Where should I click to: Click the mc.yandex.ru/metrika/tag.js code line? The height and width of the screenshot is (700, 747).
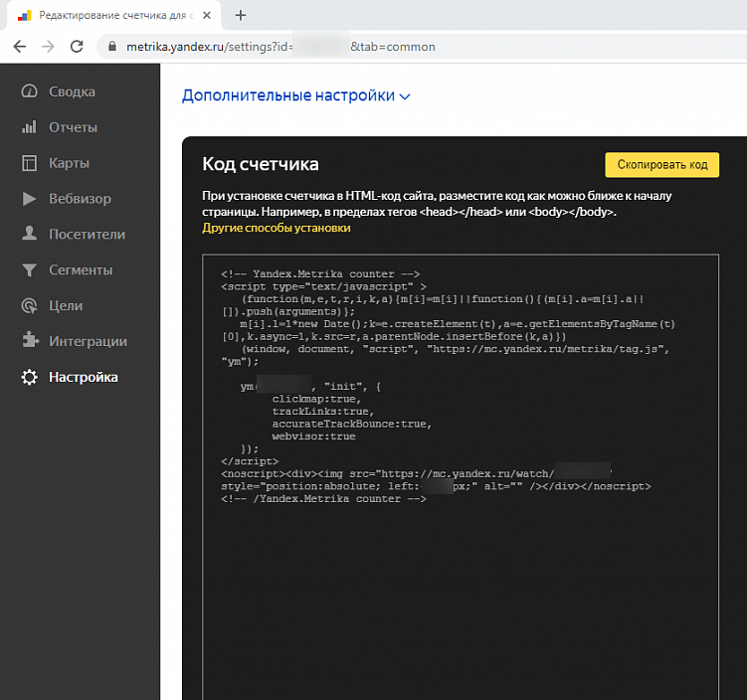(x=455, y=349)
